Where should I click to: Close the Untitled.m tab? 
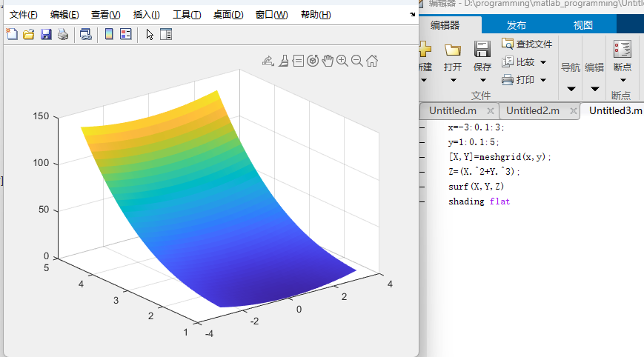pos(490,111)
